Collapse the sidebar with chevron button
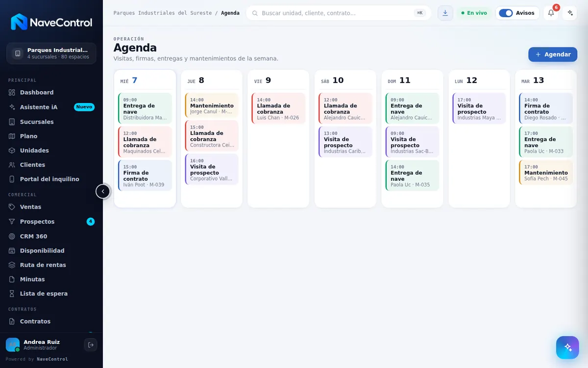 [x=103, y=191]
